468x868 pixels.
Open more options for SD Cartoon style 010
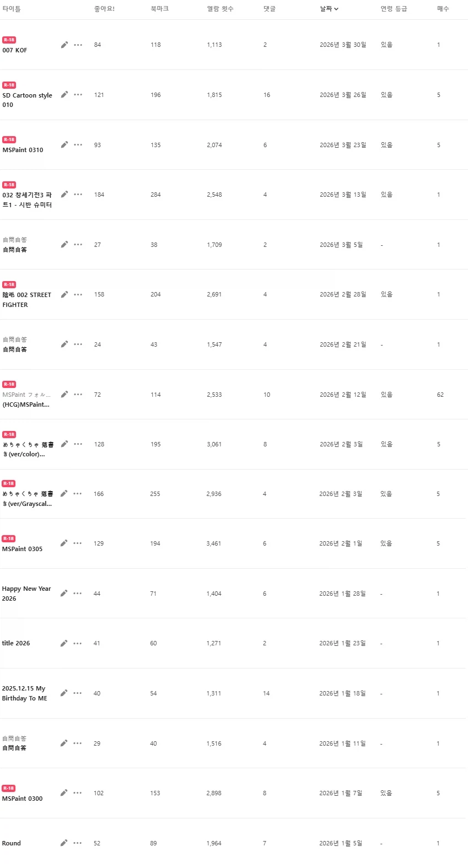coord(78,95)
